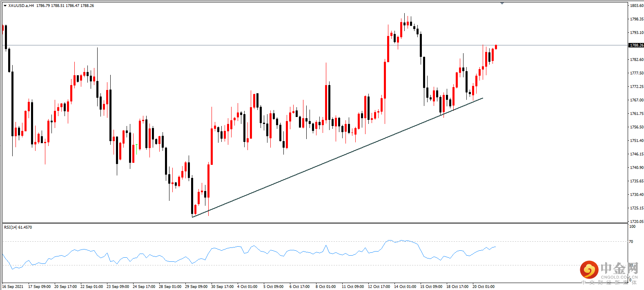
Task: Click price axis label 1740.90
Action: click(x=637, y=168)
